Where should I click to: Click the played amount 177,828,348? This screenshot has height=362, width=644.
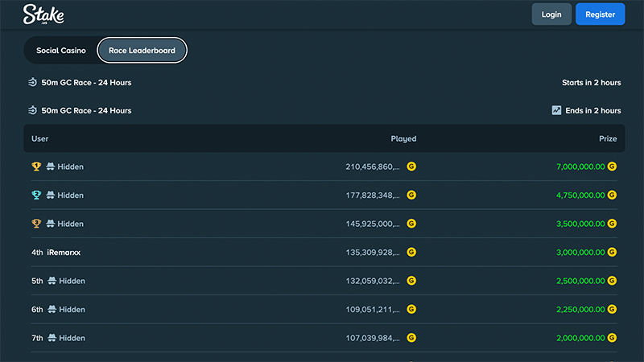click(373, 195)
